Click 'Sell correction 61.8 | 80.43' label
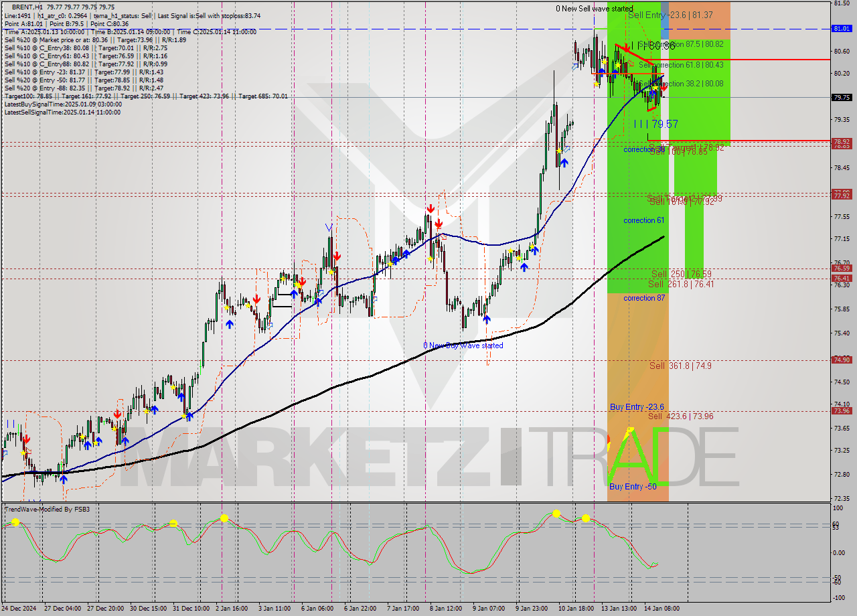The image size is (857, 616). 681,65
